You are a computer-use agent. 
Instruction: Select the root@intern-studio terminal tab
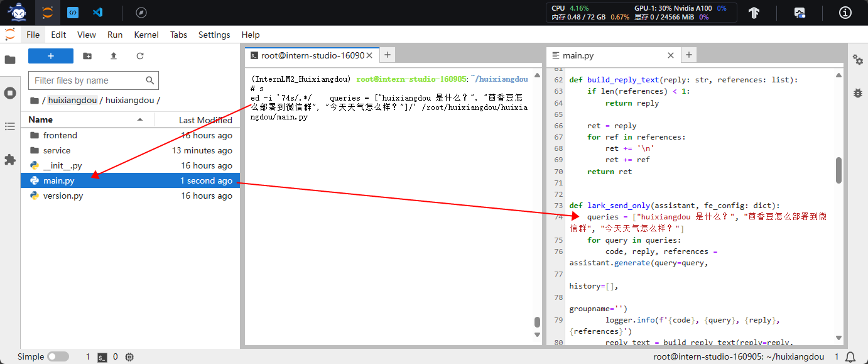coord(312,55)
